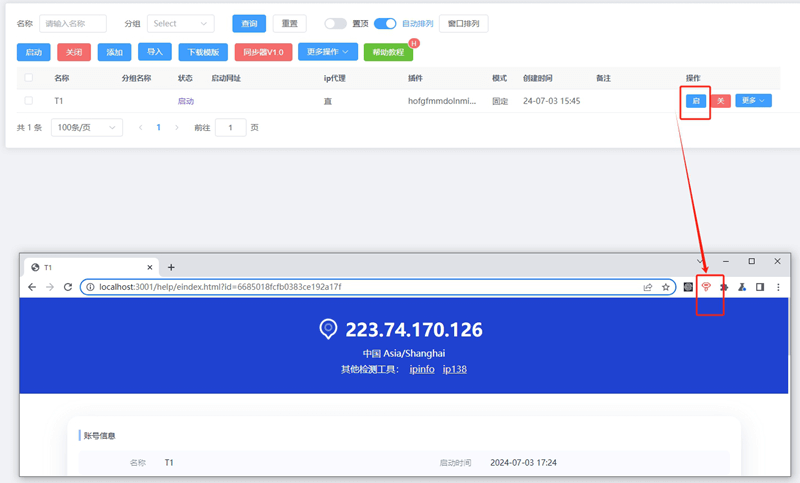Open a new browser tab

pyautogui.click(x=171, y=267)
